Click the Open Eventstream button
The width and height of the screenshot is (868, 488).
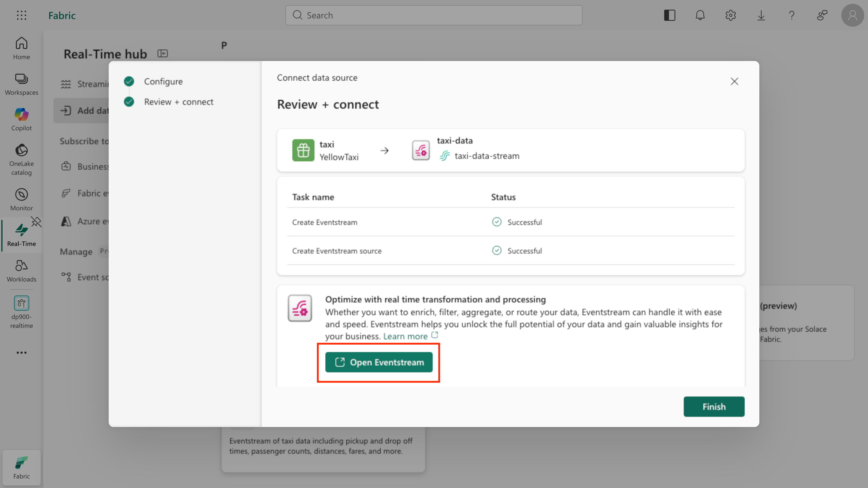click(x=379, y=362)
